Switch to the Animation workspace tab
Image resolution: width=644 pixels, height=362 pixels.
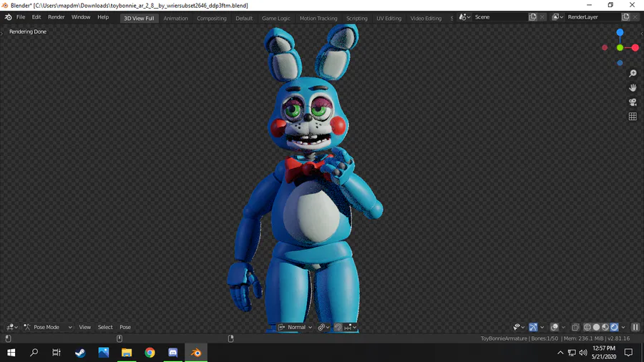175,18
